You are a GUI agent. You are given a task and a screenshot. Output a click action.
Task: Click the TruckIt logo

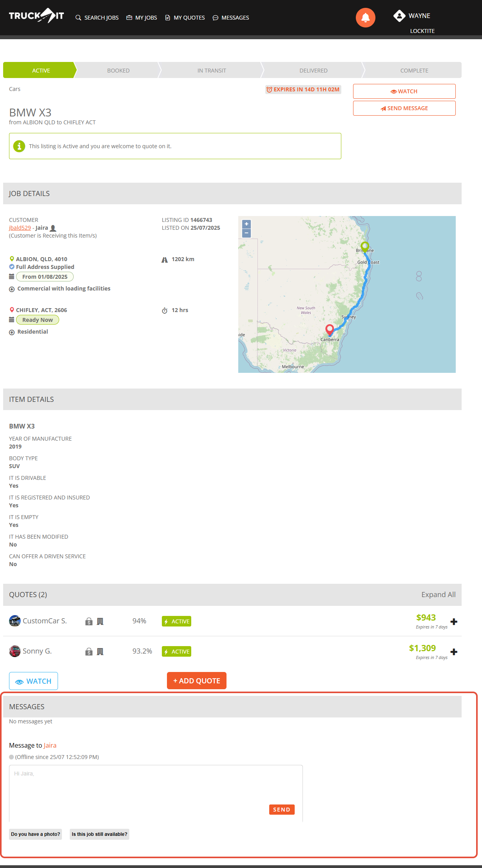tap(36, 16)
